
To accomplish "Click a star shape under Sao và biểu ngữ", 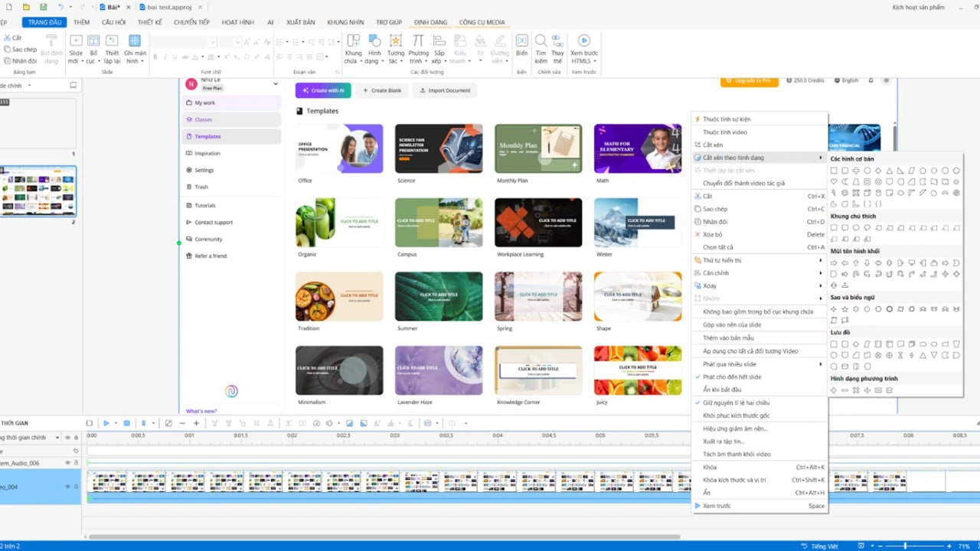I will pos(845,308).
